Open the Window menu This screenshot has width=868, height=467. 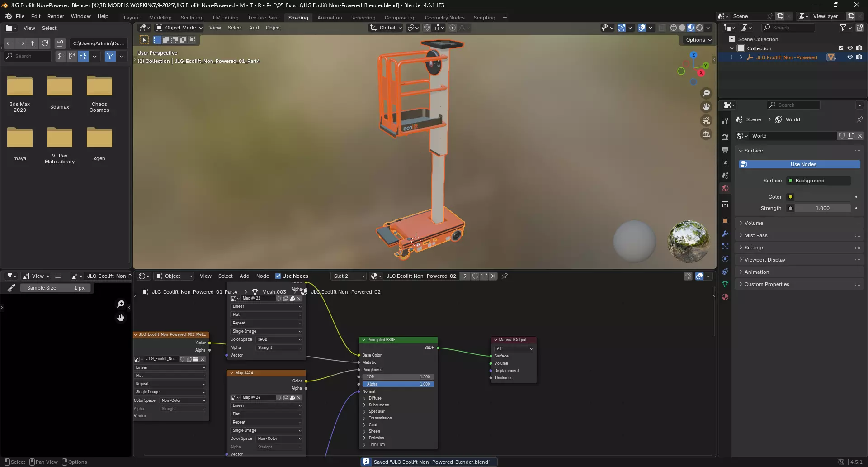click(x=80, y=16)
